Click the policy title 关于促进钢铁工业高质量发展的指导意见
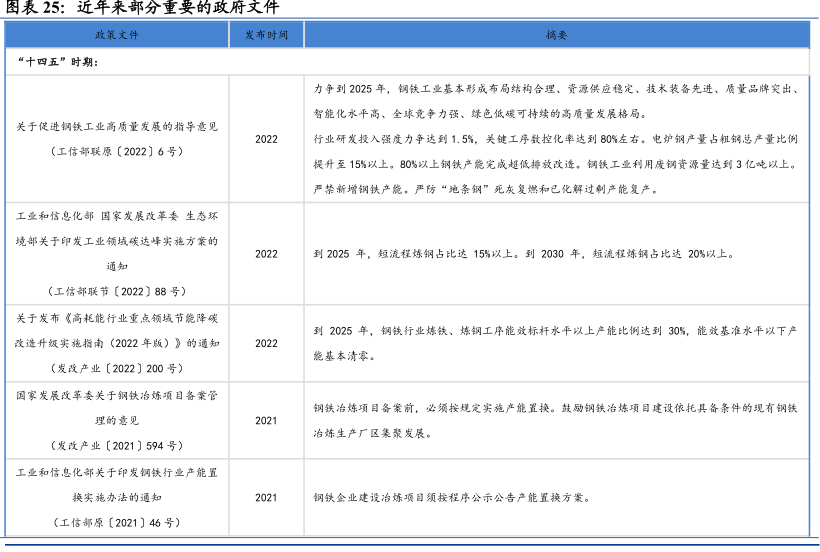The height and width of the screenshot is (552, 820). 117,127
